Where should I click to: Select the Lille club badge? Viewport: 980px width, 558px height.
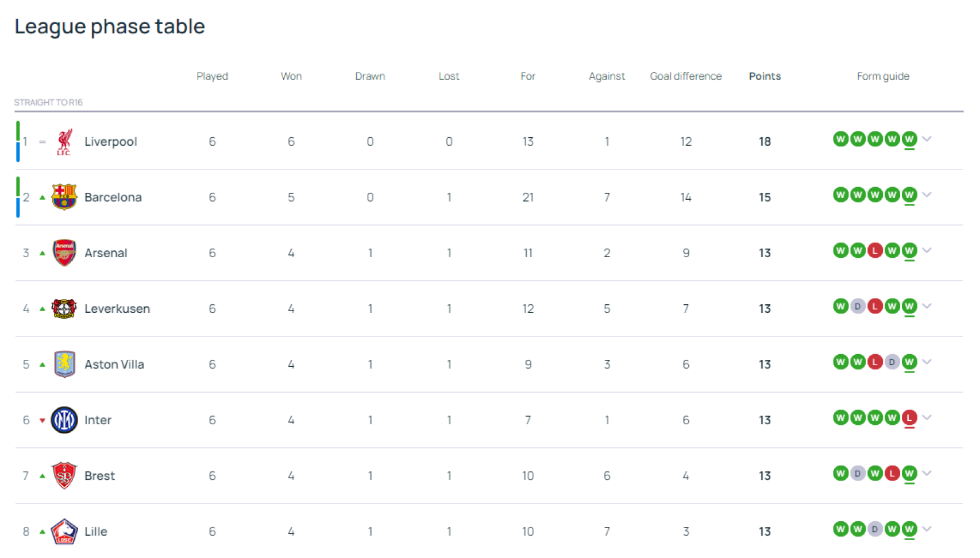[x=64, y=531]
